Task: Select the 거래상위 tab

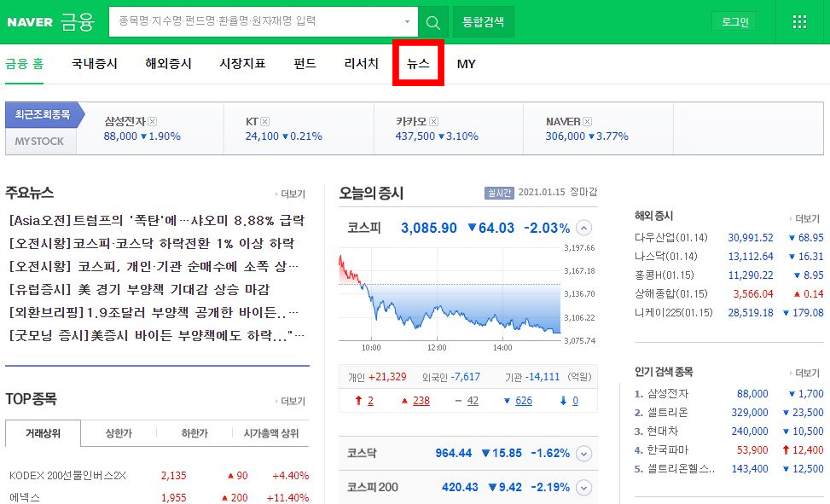Action: click(43, 433)
